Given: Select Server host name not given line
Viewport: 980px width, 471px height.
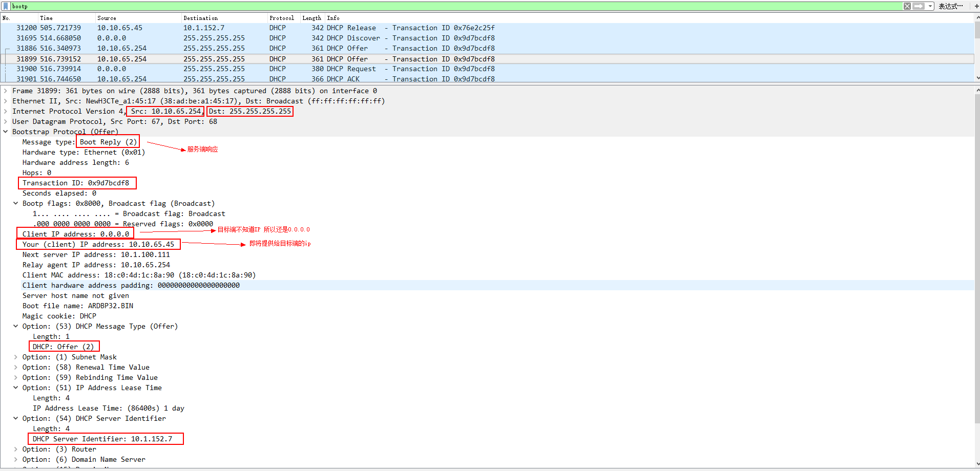Looking at the screenshot, I should click(76, 296).
